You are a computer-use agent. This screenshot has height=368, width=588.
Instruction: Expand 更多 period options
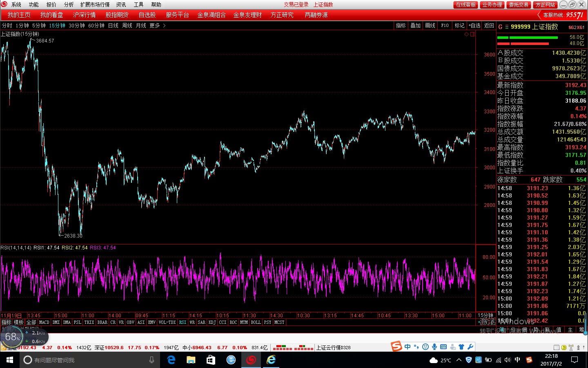pos(158,25)
